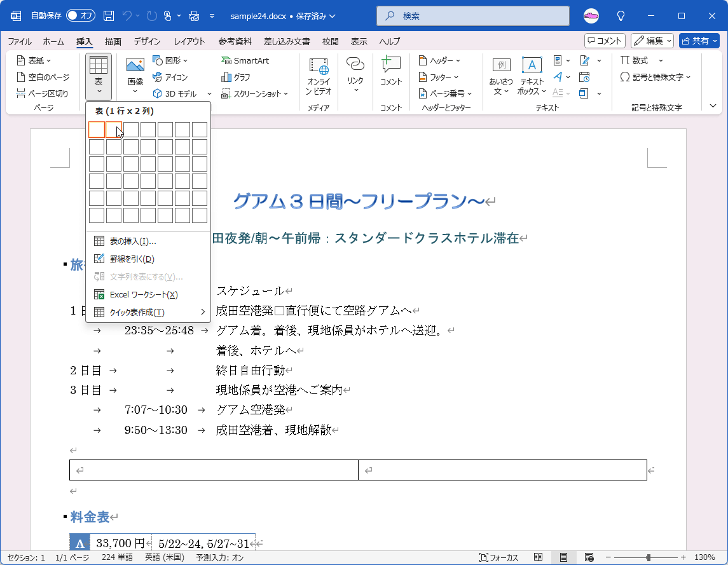Open the touch/mouse mode icon

pos(168,16)
